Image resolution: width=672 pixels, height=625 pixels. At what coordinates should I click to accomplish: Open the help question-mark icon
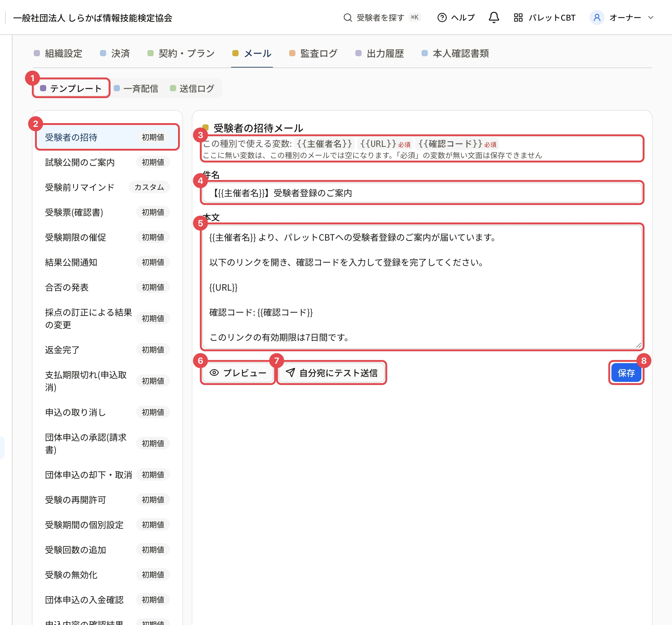pos(442,17)
